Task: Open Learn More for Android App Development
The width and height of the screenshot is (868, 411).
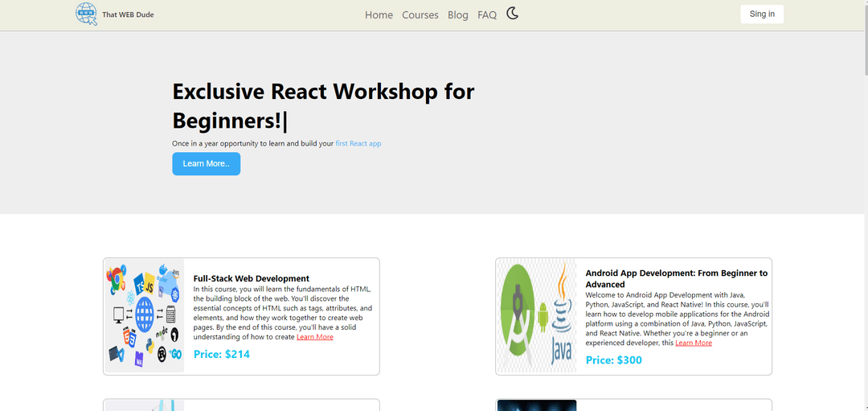Action: 694,343
